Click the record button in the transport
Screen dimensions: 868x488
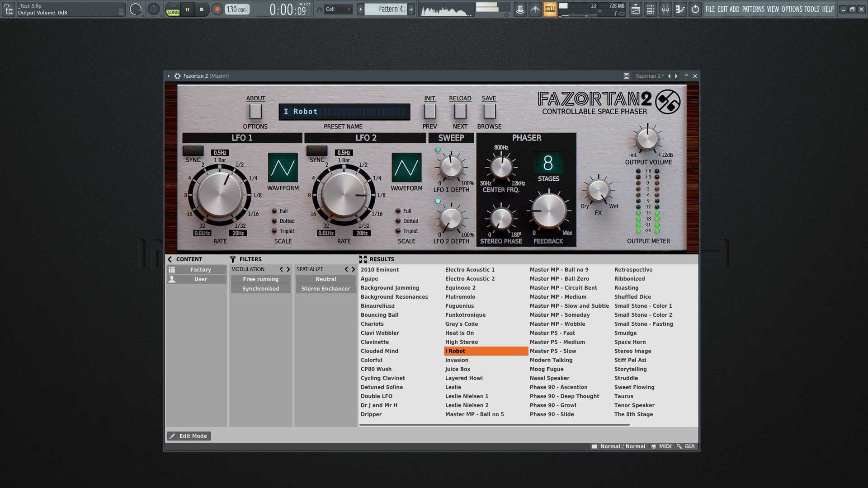coord(217,9)
